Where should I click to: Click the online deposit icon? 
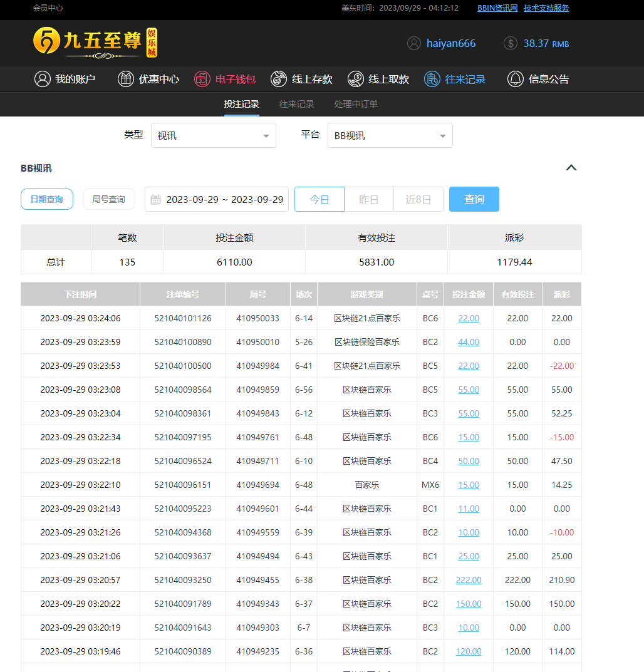pyautogui.click(x=279, y=79)
